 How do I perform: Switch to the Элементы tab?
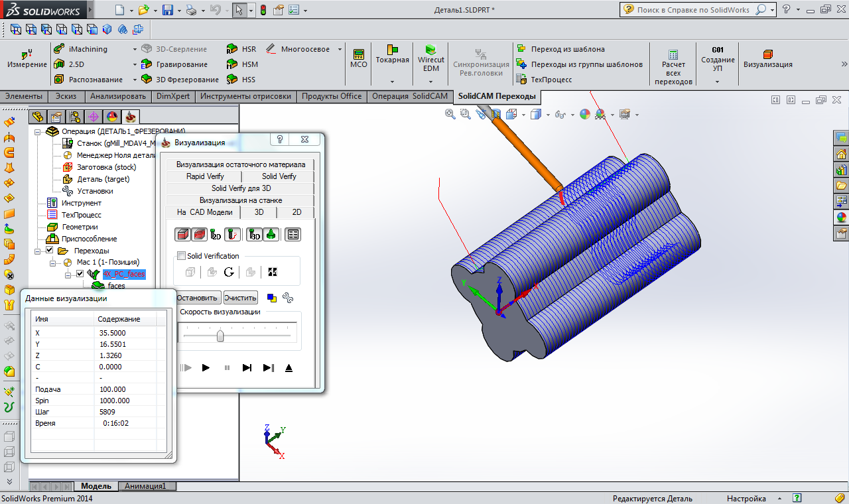(24, 96)
